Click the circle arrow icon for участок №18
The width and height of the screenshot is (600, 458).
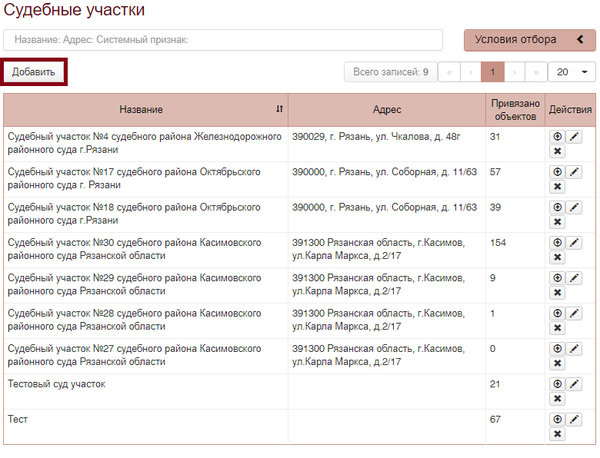pos(557,207)
